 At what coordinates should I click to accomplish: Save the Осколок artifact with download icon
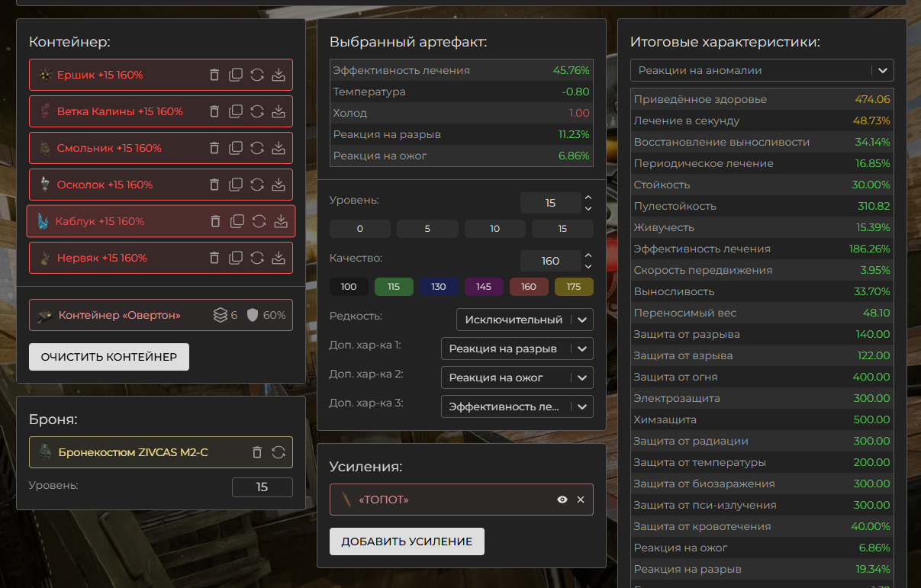tap(279, 185)
